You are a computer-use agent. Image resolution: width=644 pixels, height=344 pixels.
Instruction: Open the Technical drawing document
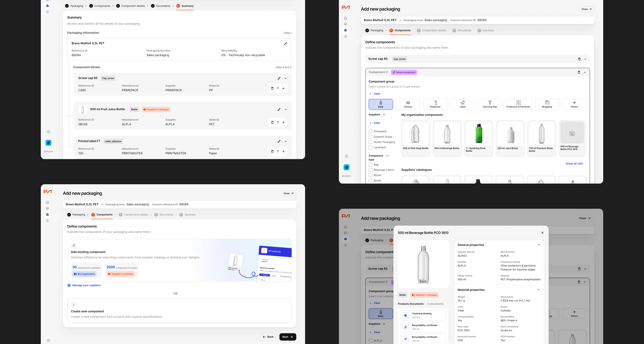[x=423, y=315]
